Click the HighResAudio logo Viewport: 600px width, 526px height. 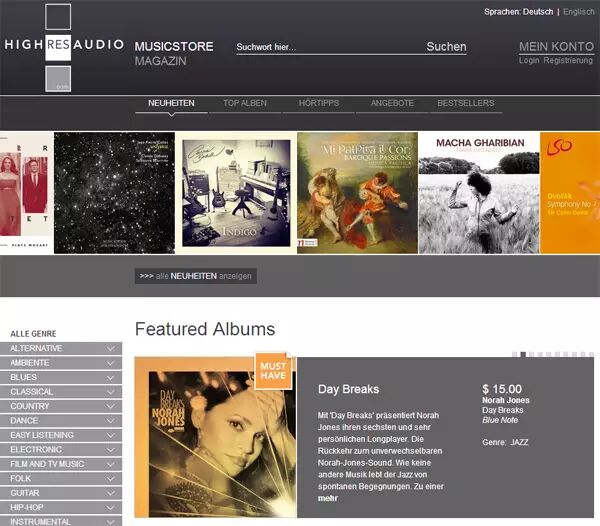tap(64, 47)
